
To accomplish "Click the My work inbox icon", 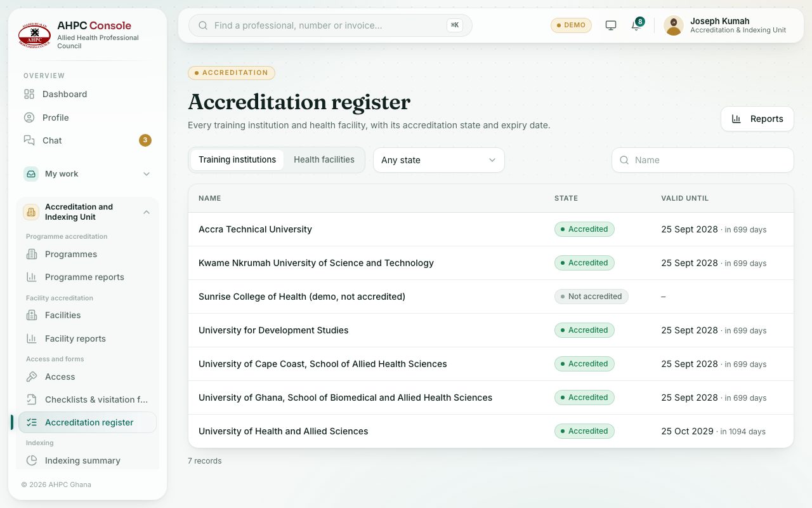I will coord(31,174).
